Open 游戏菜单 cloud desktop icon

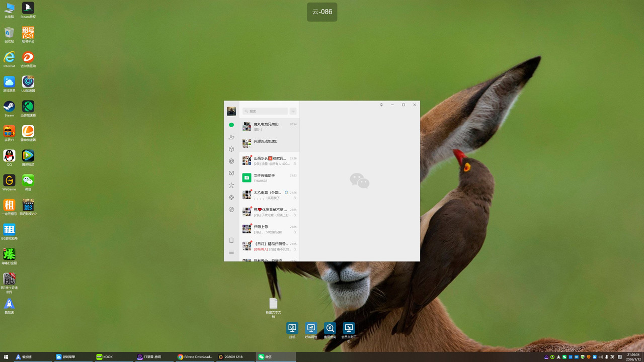click(9, 84)
